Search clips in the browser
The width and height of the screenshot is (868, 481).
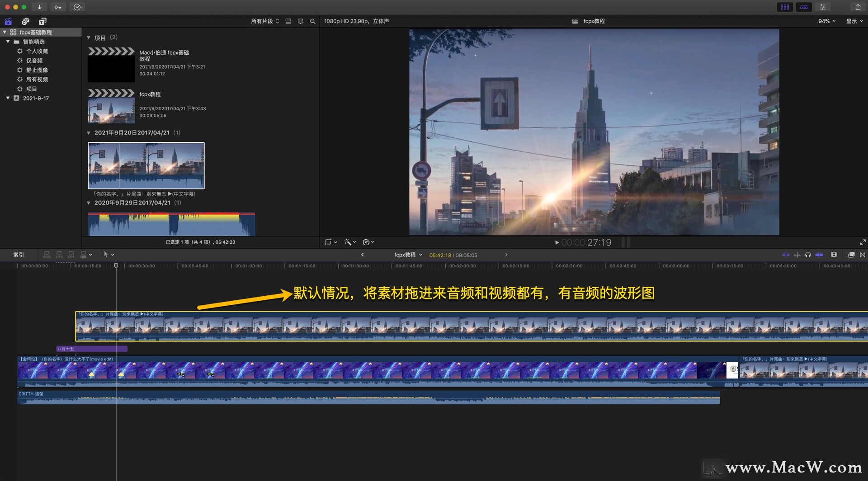click(312, 21)
